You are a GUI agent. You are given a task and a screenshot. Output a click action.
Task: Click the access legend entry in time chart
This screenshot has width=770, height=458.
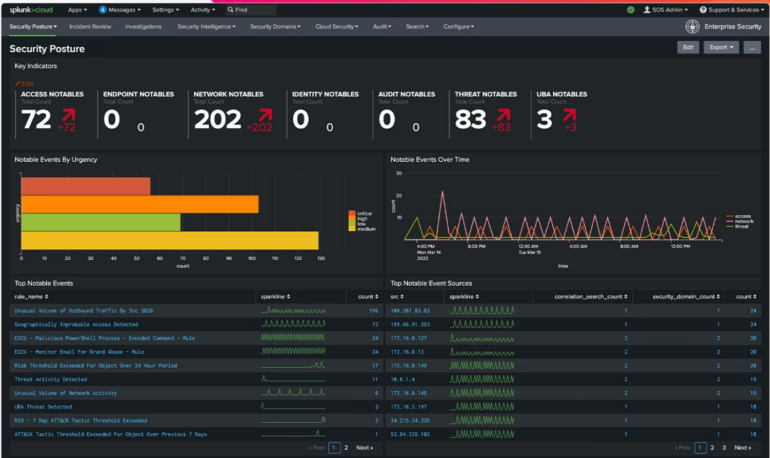[x=739, y=216]
